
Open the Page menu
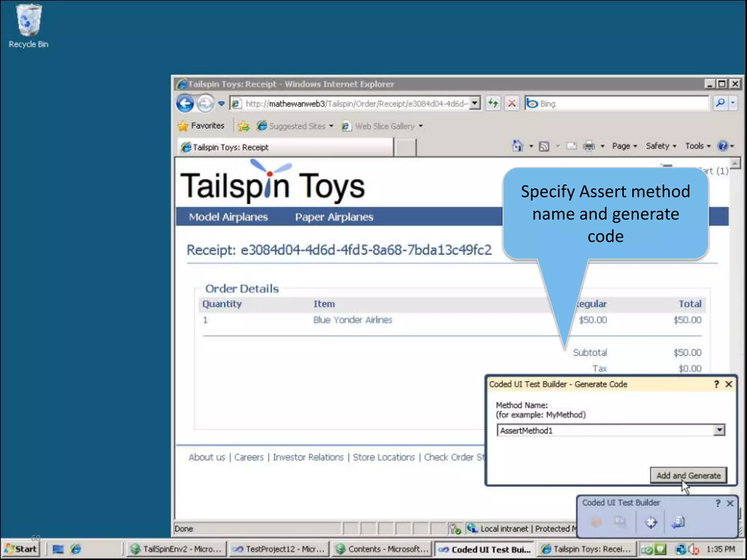[x=624, y=146]
